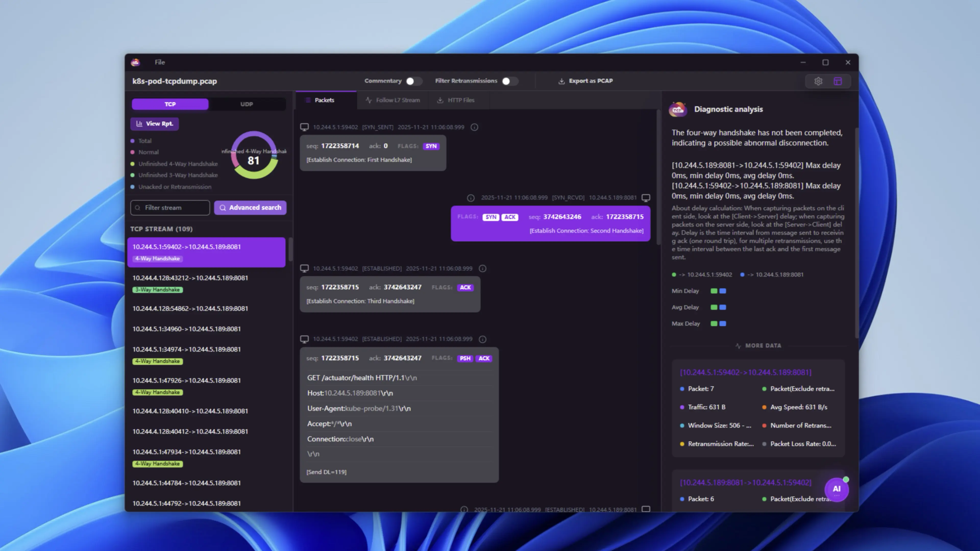Open the floating AI assistant button
This screenshot has height=551, width=980.
836,490
